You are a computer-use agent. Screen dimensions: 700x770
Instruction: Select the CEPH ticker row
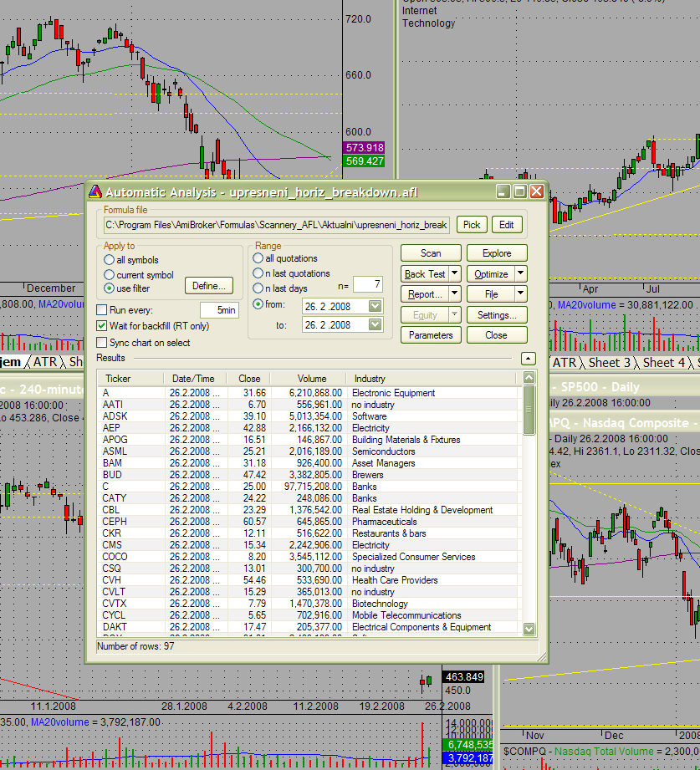click(x=309, y=522)
